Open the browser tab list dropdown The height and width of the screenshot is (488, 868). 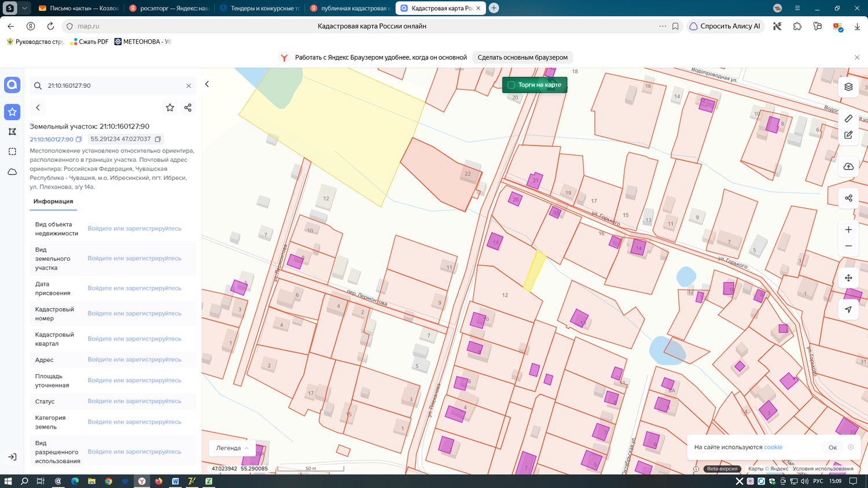click(24, 8)
